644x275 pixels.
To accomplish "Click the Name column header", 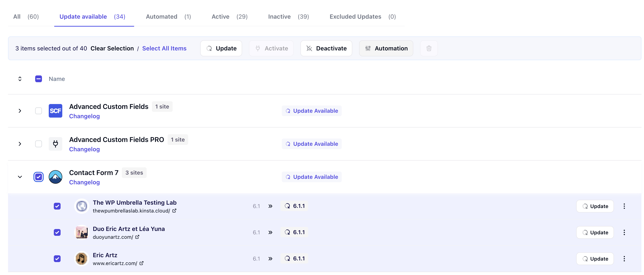I will (x=57, y=79).
